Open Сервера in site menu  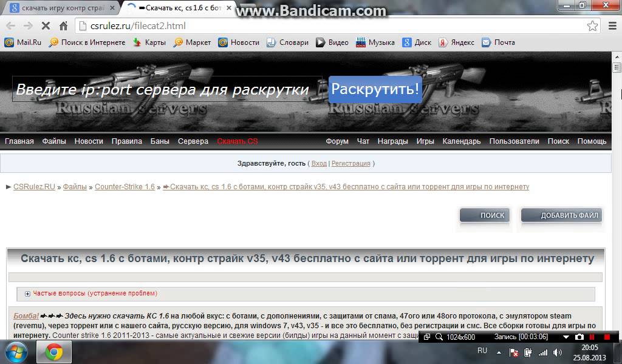(193, 141)
